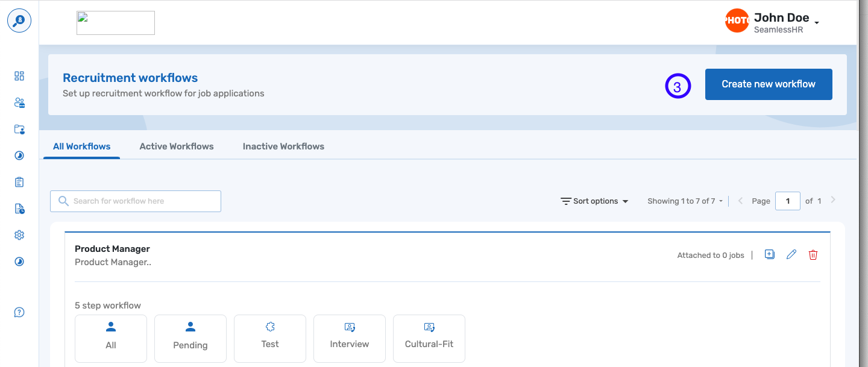The height and width of the screenshot is (367, 868).
Task: Open the scheduled reports icon in sidebar
Action: click(19, 208)
